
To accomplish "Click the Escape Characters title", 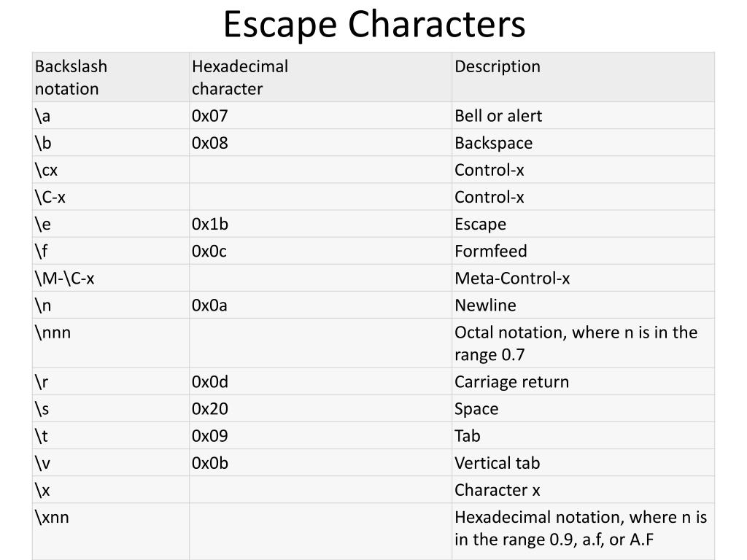I will (374, 24).
